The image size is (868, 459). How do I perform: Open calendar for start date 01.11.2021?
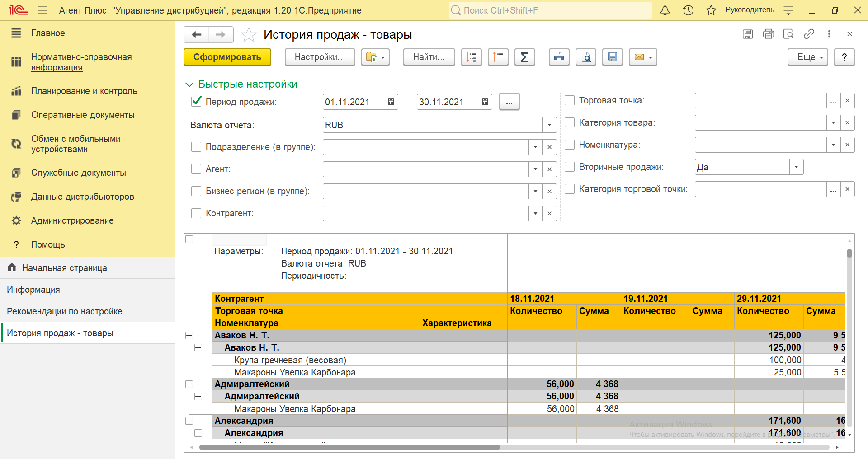(391, 102)
